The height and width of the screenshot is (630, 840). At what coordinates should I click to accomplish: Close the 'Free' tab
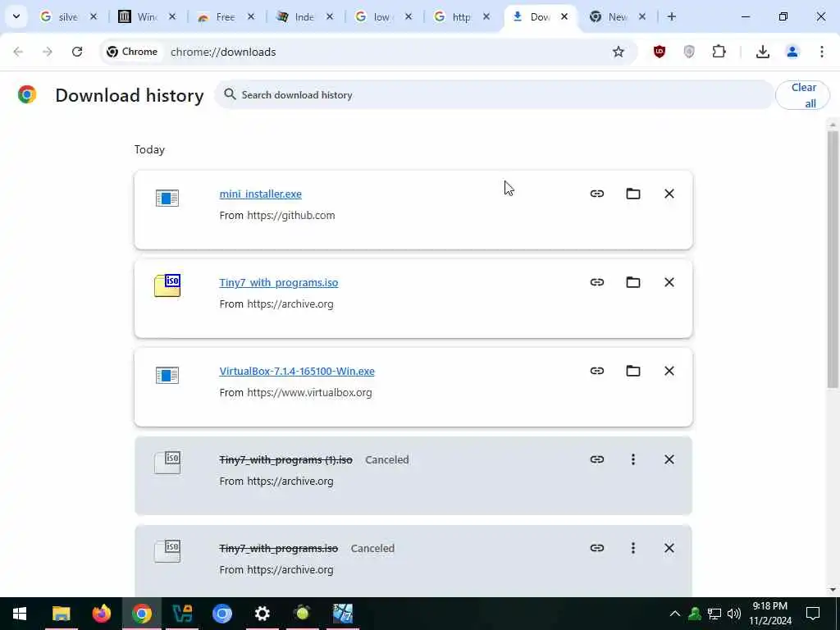click(251, 16)
